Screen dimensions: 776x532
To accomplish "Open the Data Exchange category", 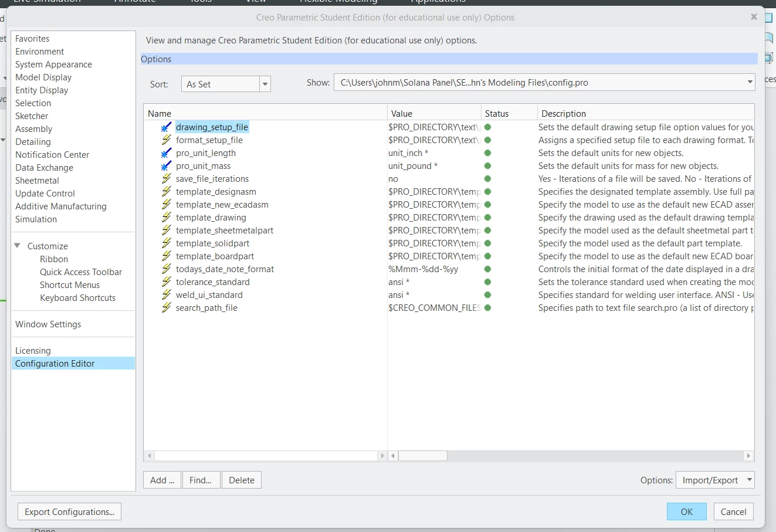I will tap(44, 168).
